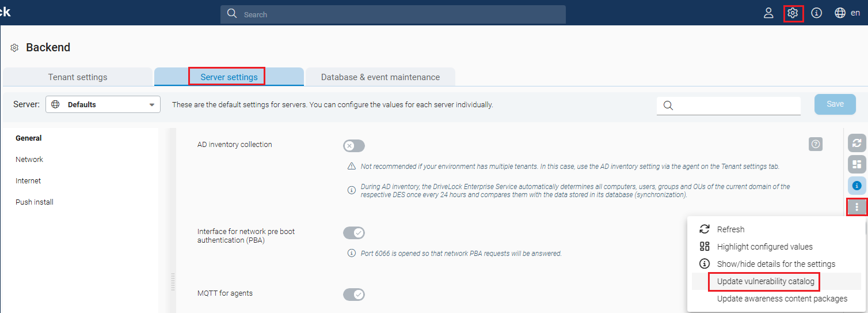The height and width of the screenshot is (313, 868).
Task: Click the help question mark icon
Action: pos(815,144)
